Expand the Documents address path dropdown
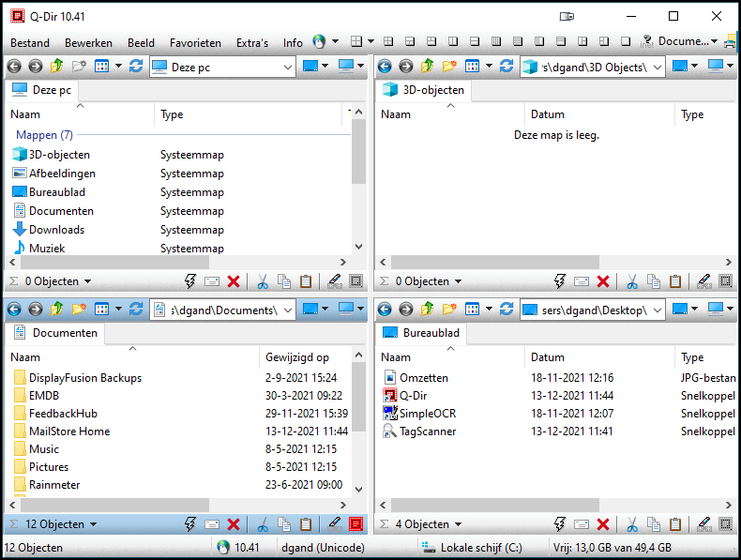Viewport: 741px width, 560px height. tap(287, 310)
